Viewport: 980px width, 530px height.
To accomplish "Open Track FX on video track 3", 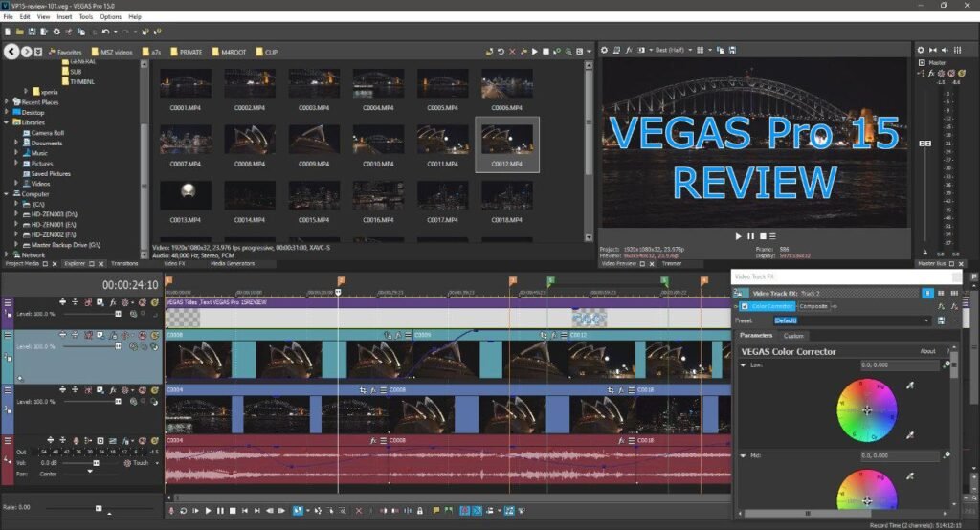I will click(x=113, y=390).
